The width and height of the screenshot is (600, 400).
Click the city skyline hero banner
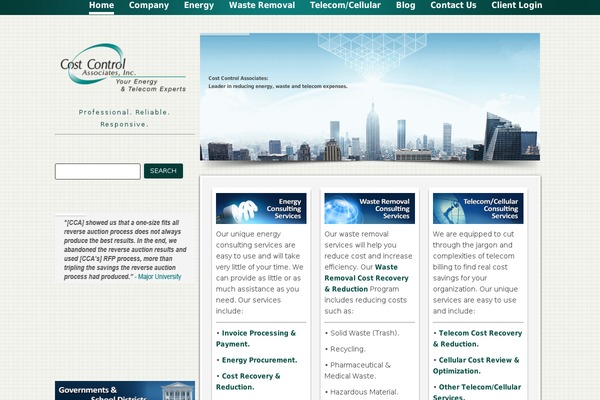pos(370,97)
